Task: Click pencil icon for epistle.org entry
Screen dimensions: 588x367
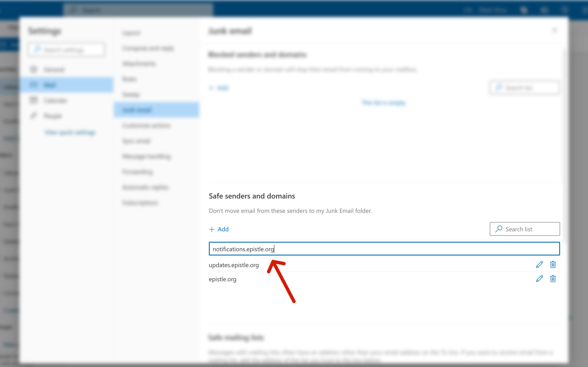Action: [x=539, y=279]
